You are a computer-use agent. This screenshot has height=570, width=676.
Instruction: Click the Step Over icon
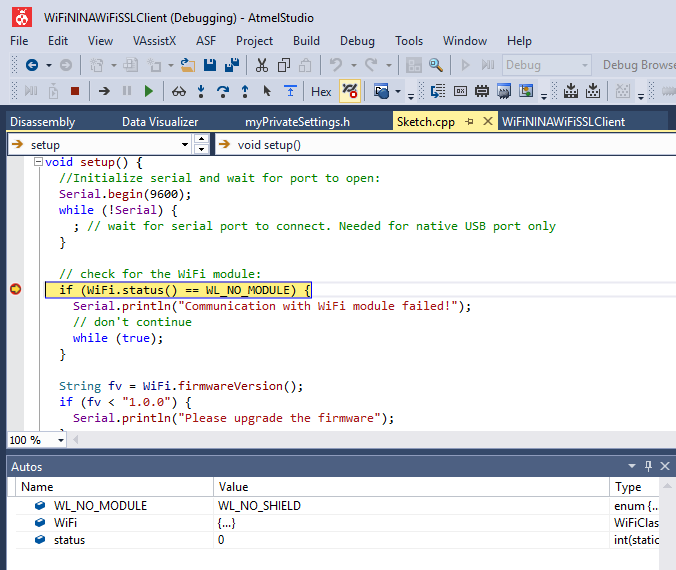click(223, 91)
